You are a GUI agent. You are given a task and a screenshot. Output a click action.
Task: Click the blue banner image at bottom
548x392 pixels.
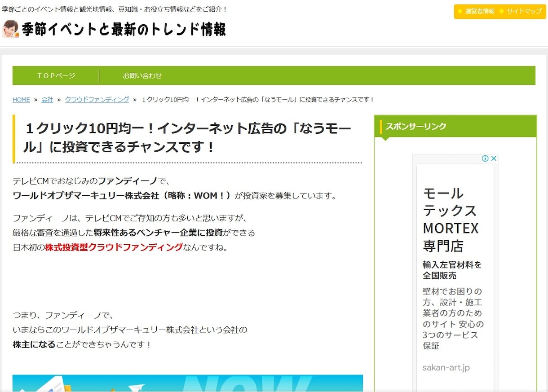[188, 383]
